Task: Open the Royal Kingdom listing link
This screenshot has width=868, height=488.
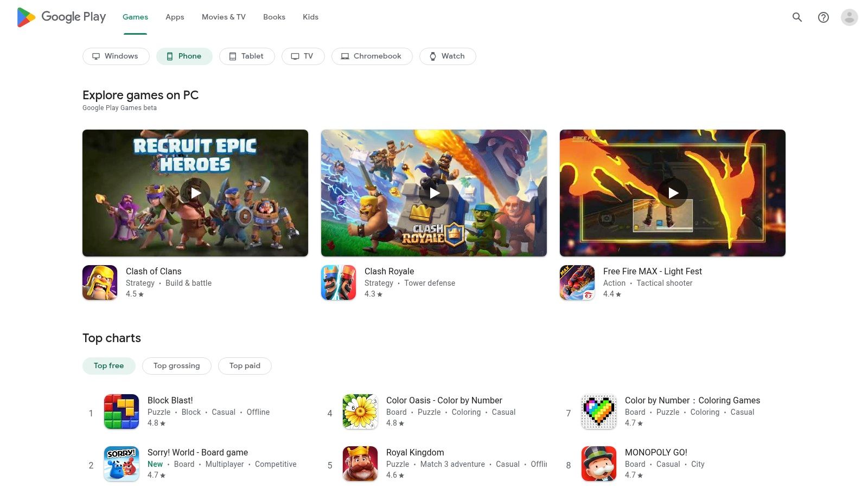Action: click(414, 452)
